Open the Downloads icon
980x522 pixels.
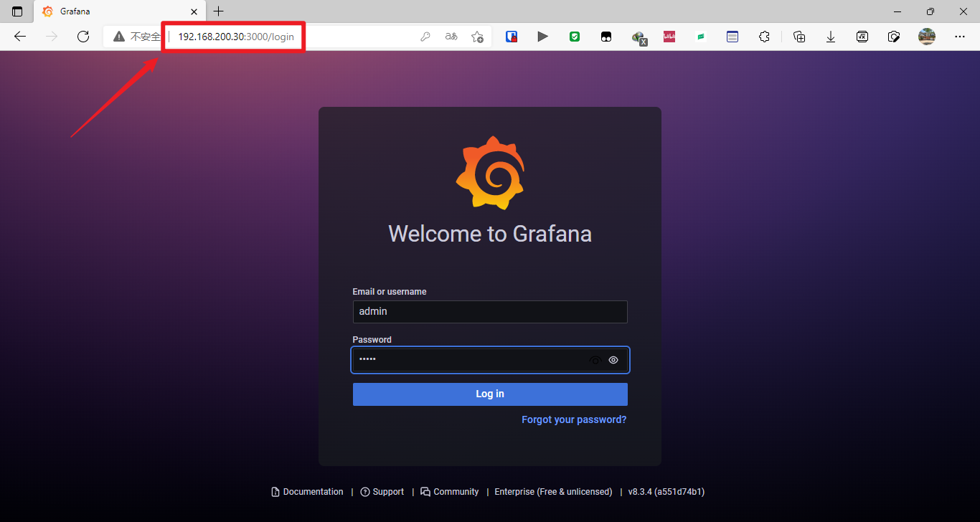[x=831, y=37]
